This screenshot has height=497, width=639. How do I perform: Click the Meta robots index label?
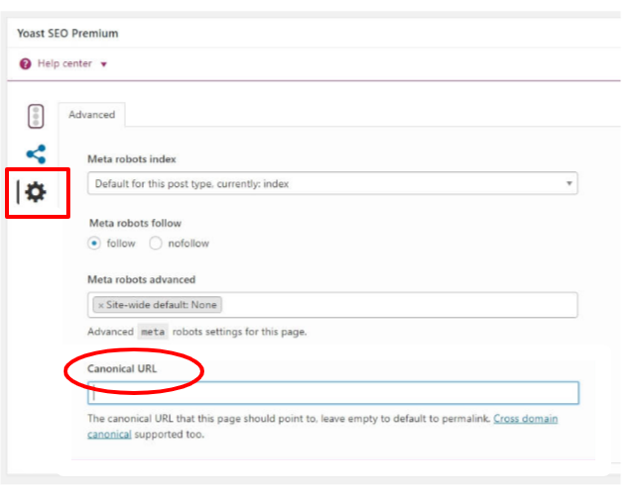(134, 160)
